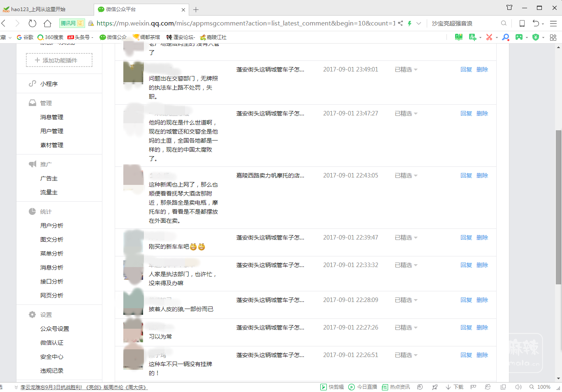The image size is (562, 392).
Task: Open 消息管理 in the sidebar
Action: click(x=52, y=117)
